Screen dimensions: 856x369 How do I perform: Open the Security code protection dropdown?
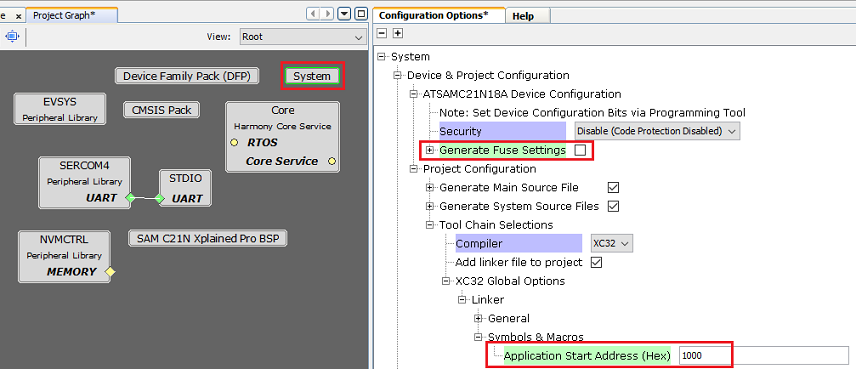click(657, 131)
